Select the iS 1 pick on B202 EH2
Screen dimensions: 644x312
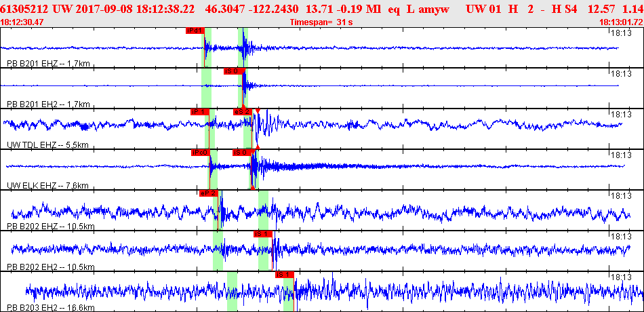[262, 234]
